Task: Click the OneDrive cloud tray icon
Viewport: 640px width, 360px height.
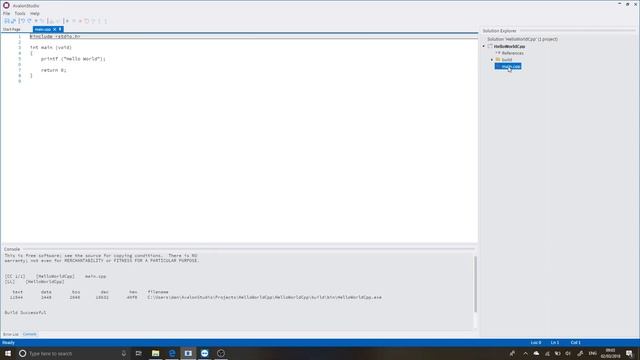Action: tap(536, 353)
